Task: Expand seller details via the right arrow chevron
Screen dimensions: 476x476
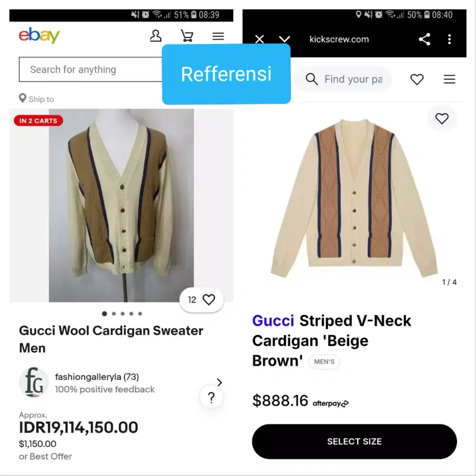Action: 219,382
